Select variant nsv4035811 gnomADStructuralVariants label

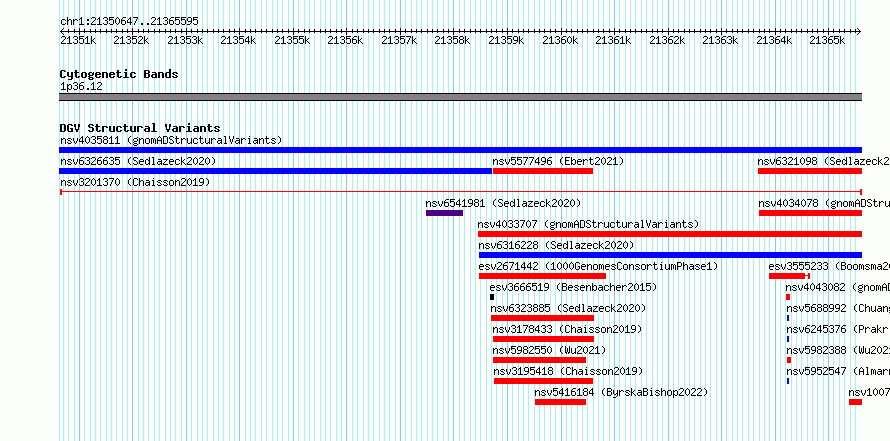(171, 140)
